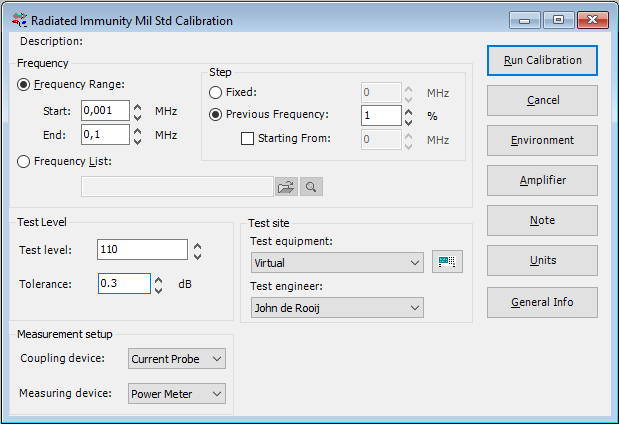Decrease the Tolerance value
619x424 pixels.
(158, 291)
